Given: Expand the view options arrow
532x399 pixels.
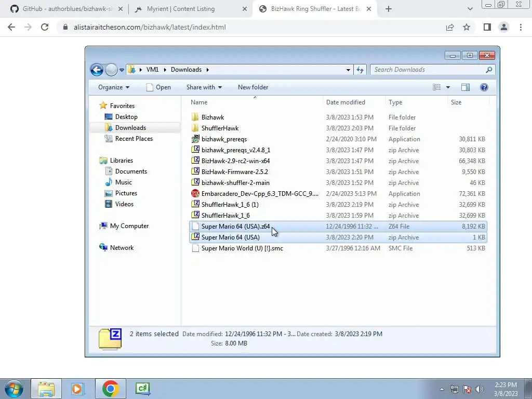Looking at the screenshot, I should (x=448, y=87).
